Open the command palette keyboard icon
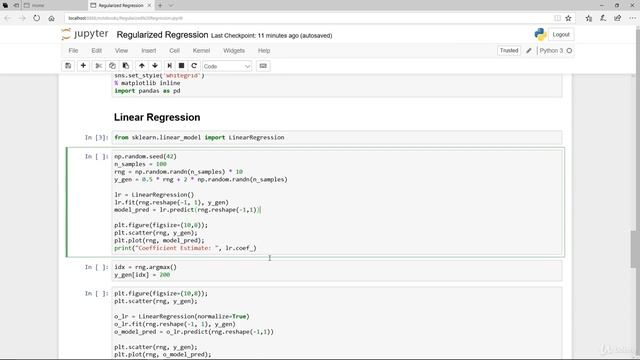640x360 pixels. coord(263,66)
